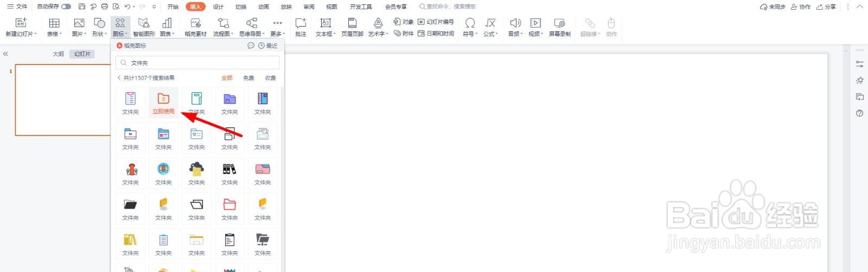Screen dimensions: 868x272
Task: Pick the solid black open folder icon
Action: (x=130, y=204)
